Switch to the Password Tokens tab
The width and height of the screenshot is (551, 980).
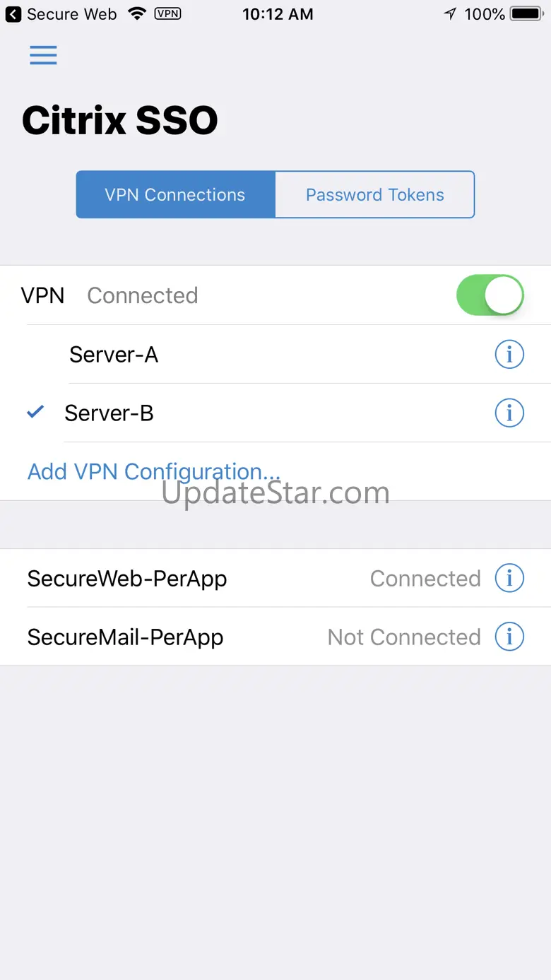pyautogui.click(x=375, y=194)
